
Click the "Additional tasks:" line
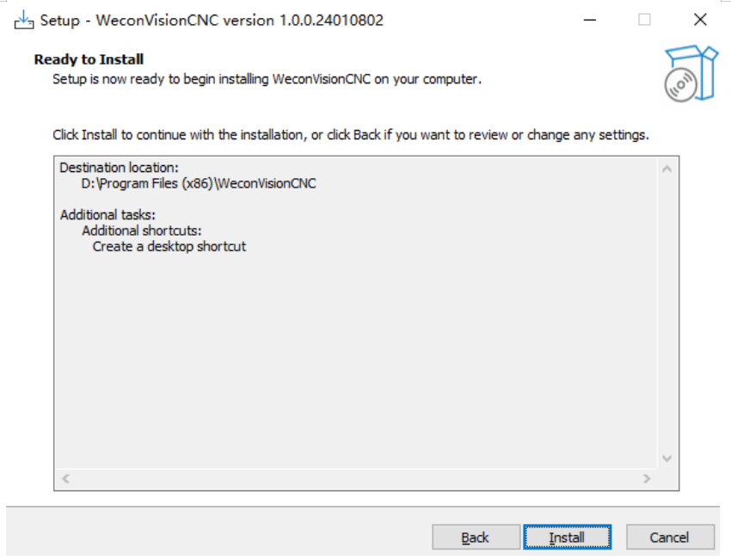point(107,215)
